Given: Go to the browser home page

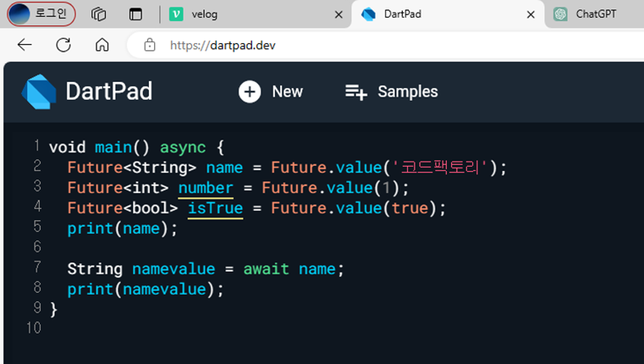Looking at the screenshot, I should point(102,45).
